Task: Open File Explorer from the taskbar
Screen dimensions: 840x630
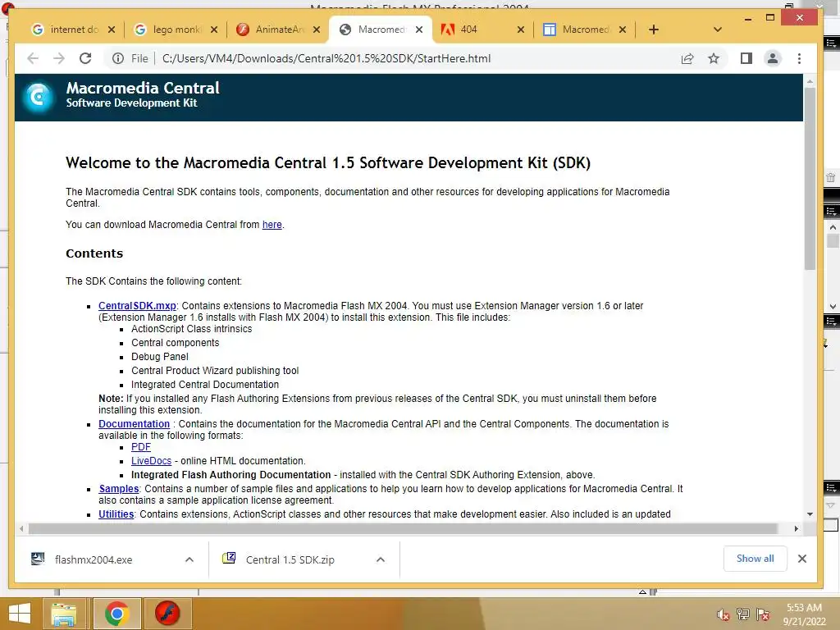Action: tap(64, 614)
